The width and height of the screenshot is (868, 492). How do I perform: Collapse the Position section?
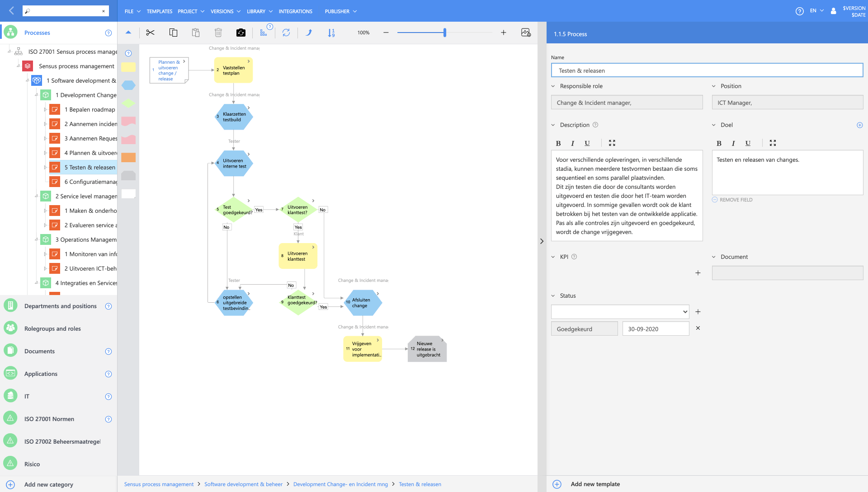pos(714,86)
